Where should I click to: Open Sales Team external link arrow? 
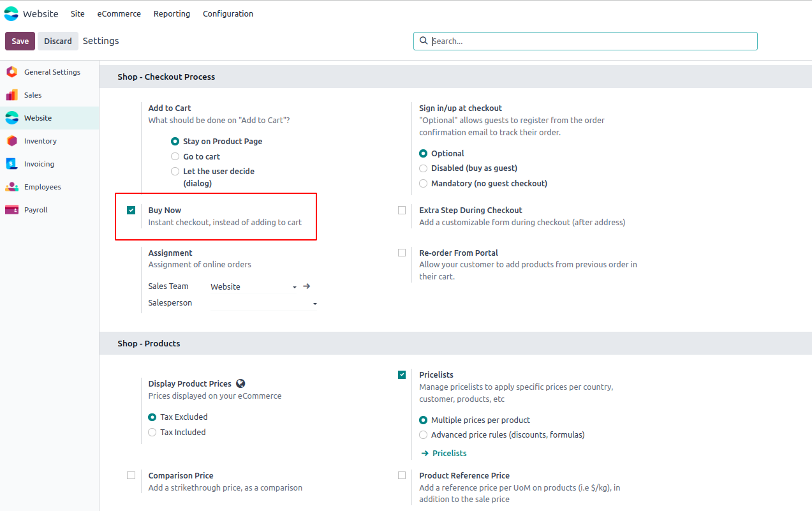[x=306, y=286]
